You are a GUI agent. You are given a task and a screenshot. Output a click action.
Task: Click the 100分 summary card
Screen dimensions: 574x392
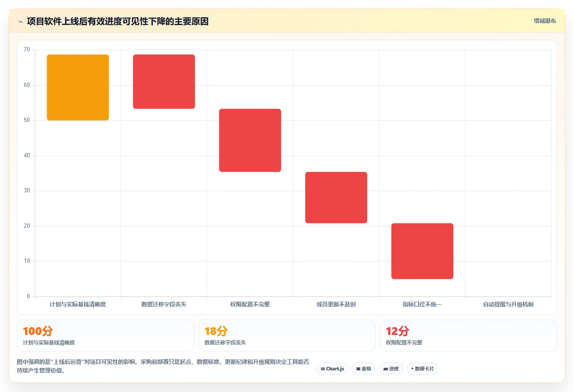pyautogui.click(x=106, y=335)
